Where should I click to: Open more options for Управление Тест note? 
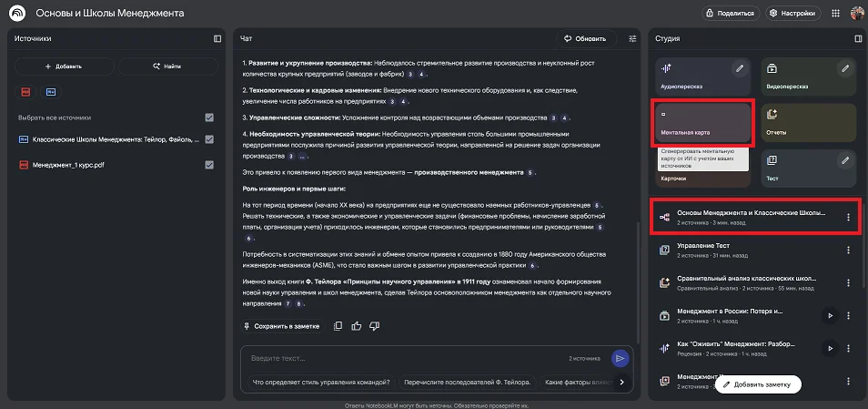(848, 250)
